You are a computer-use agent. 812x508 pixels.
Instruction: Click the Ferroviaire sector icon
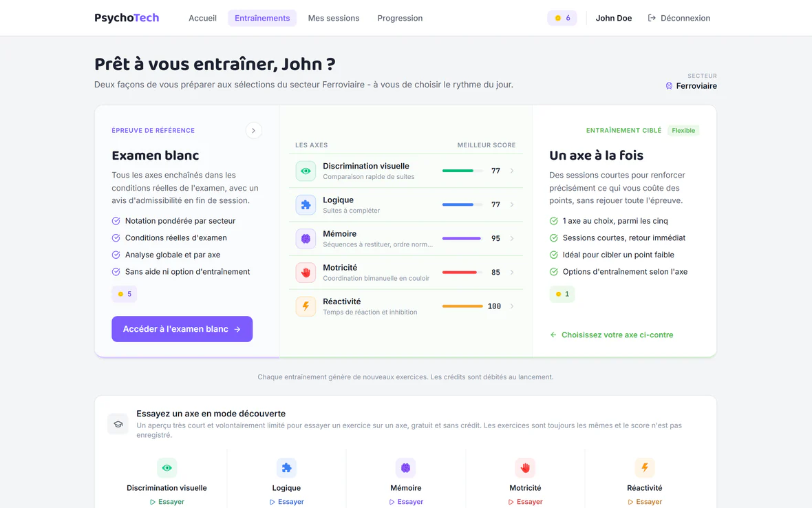tap(669, 86)
